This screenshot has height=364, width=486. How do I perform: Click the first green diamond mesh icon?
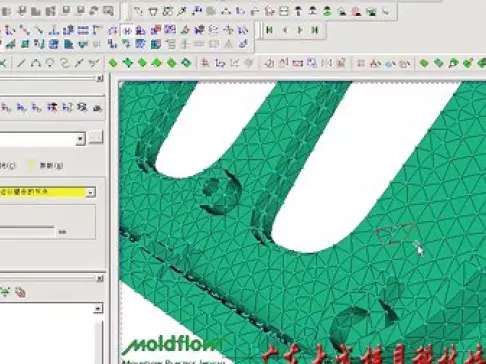pyautogui.click(x=113, y=63)
